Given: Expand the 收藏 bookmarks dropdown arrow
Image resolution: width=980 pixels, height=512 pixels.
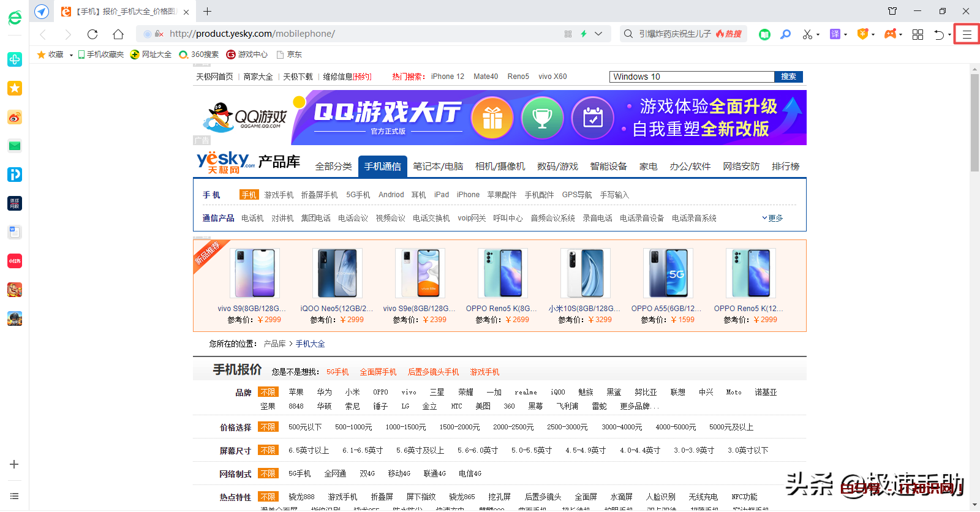Looking at the screenshot, I should (71, 55).
